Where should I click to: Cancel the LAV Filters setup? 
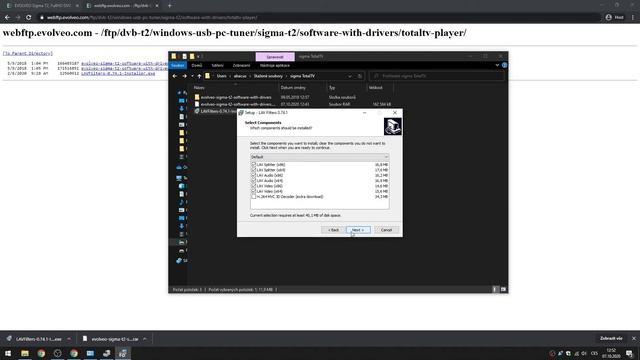click(386, 230)
